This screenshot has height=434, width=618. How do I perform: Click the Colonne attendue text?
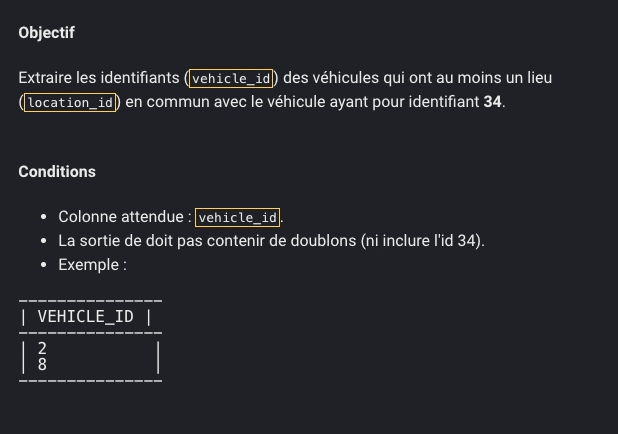121,217
